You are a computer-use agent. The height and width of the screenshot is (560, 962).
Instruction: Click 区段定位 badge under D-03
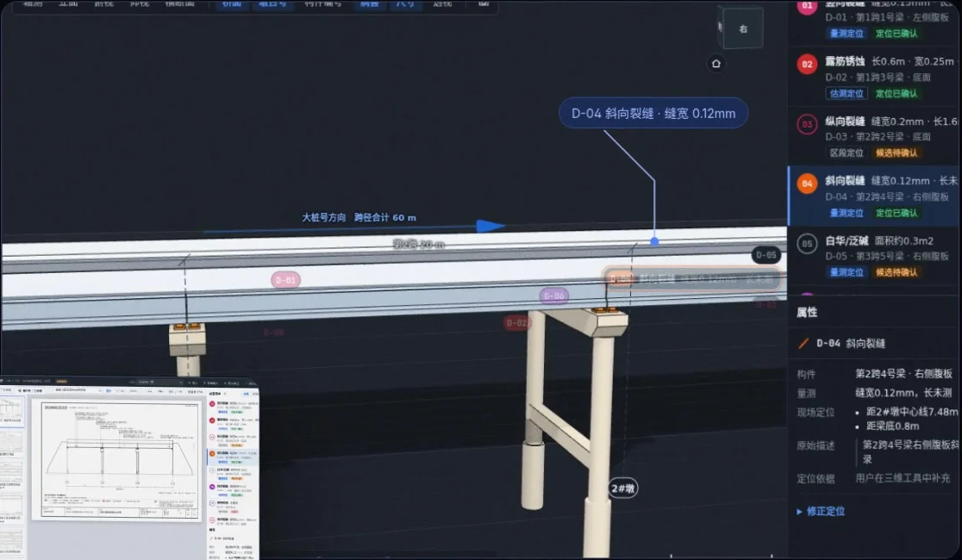pos(846,152)
